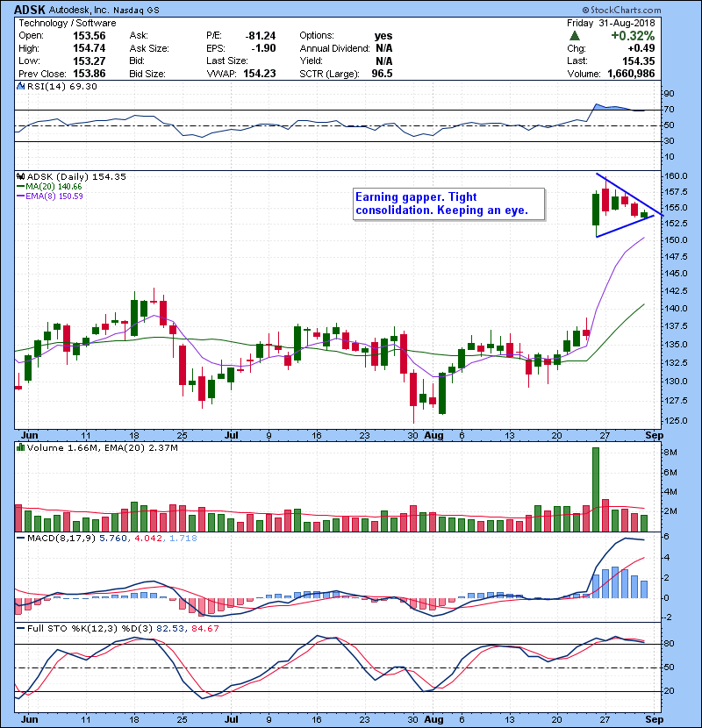Click the MACD histogram value 1.718
This screenshot has width=702, height=728.
183,539
